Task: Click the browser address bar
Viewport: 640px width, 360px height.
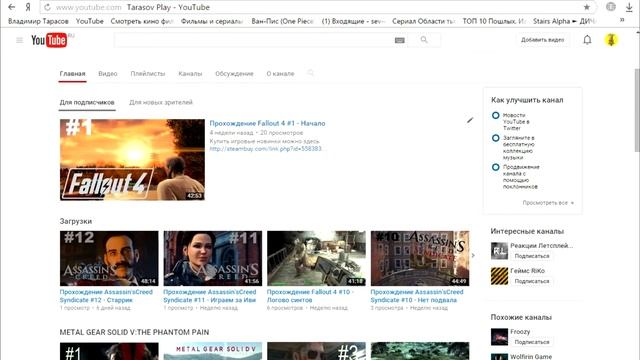Action: coord(318,7)
